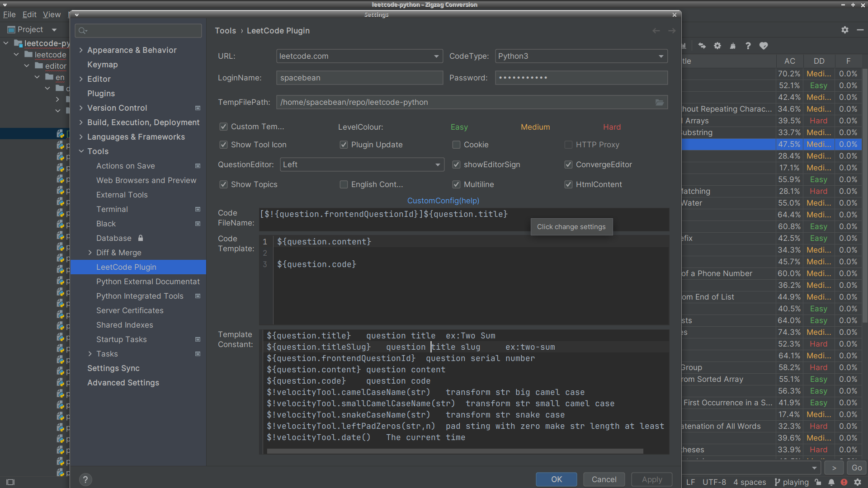Open the Edit menu
Viewport: 868px width, 488px height.
[29, 14]
